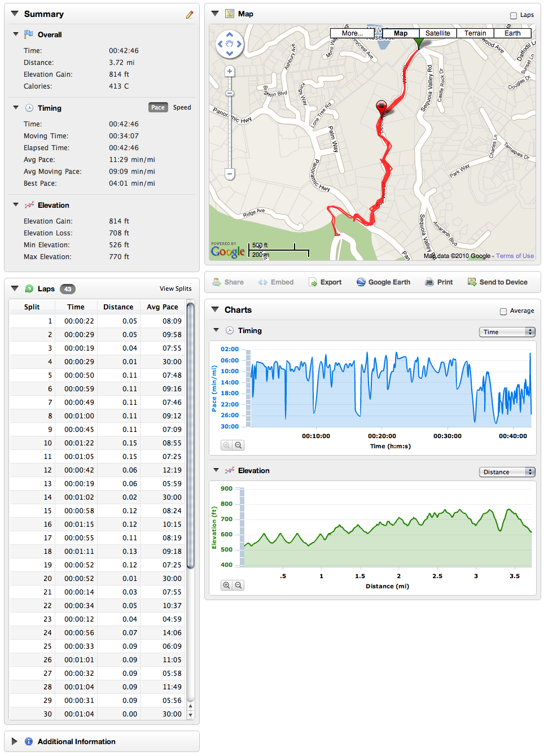Click the map zoom in plus button
This screenshot has width=544, height=756.
230,72
